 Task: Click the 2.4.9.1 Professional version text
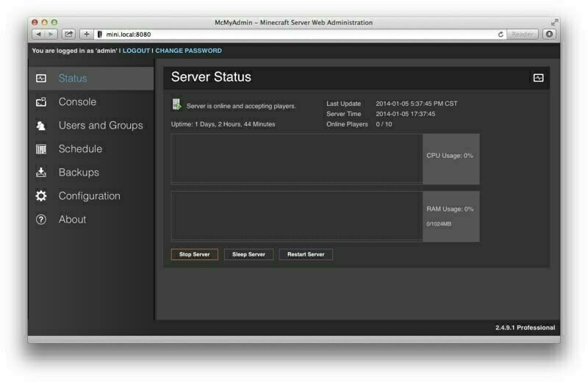coord(525,328)
